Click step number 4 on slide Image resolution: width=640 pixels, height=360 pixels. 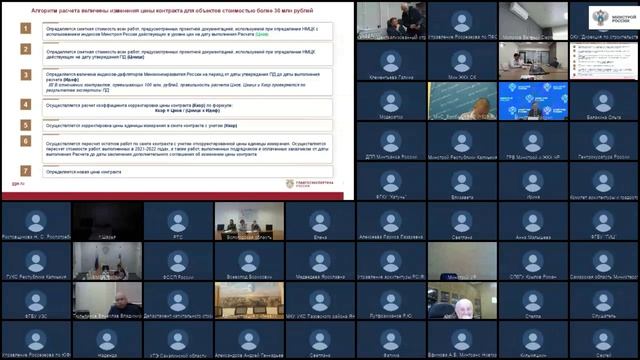pyautogui.click(x=26, y=104)
